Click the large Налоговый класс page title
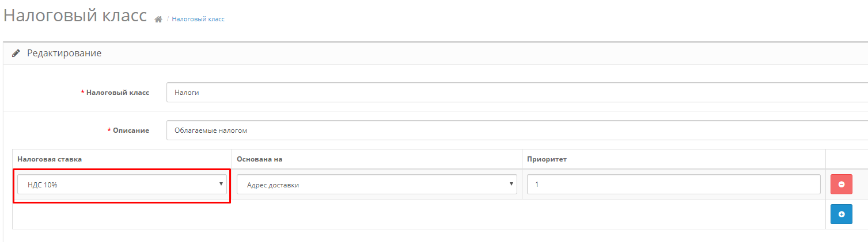 click(x=75, y=16)
